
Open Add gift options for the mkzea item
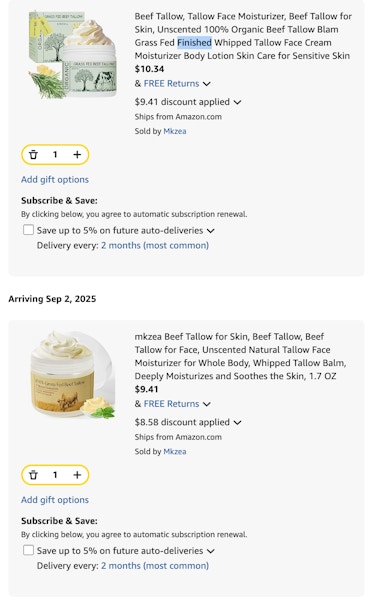(55, 500)
